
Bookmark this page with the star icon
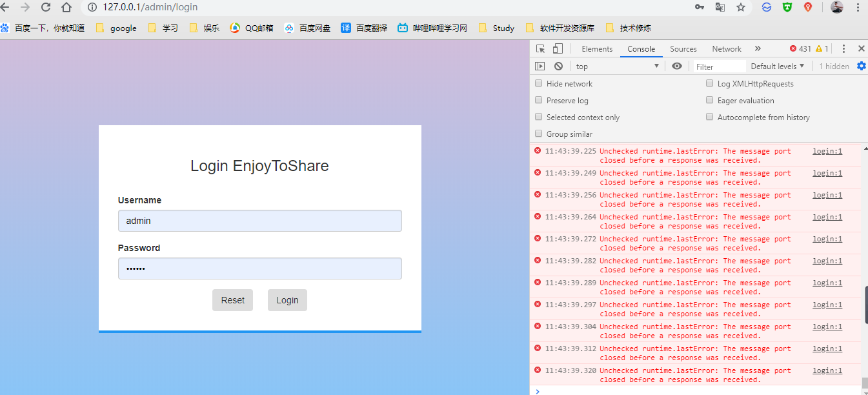click(741, 8)
